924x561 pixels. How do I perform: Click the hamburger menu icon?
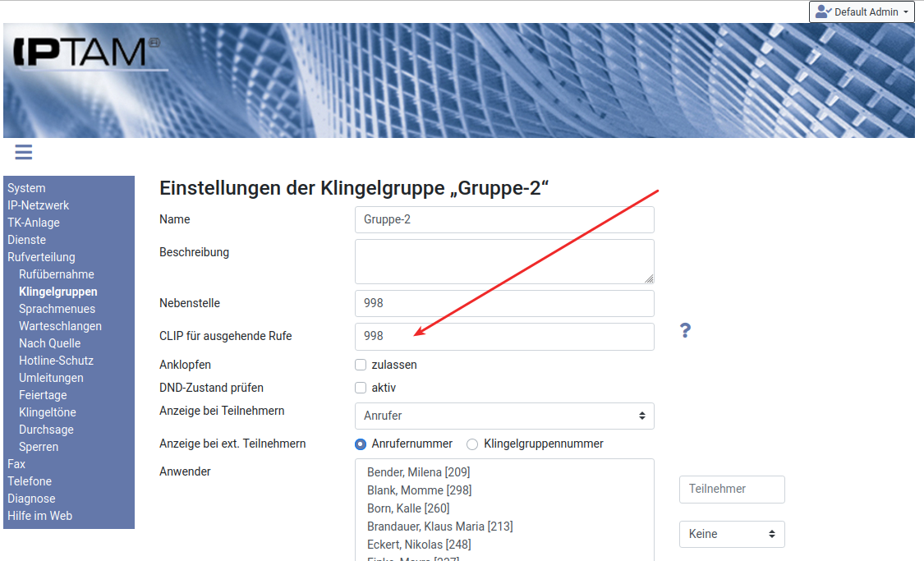23,152
